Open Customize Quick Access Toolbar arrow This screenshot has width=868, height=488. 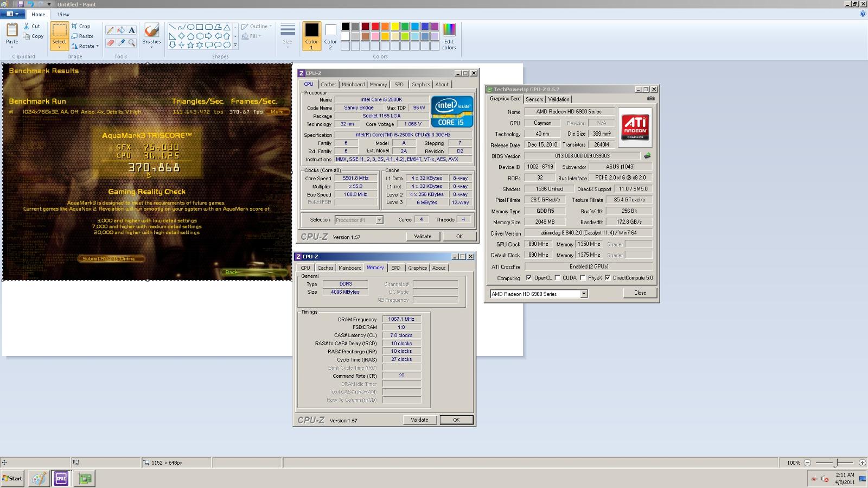tap(49, 4)
